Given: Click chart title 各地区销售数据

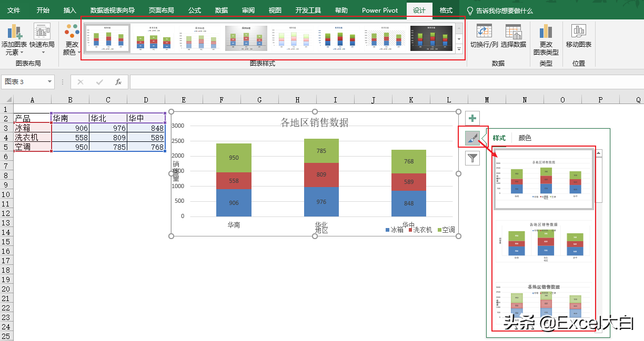Looking at the screenshot, I should tap(315, 122).
